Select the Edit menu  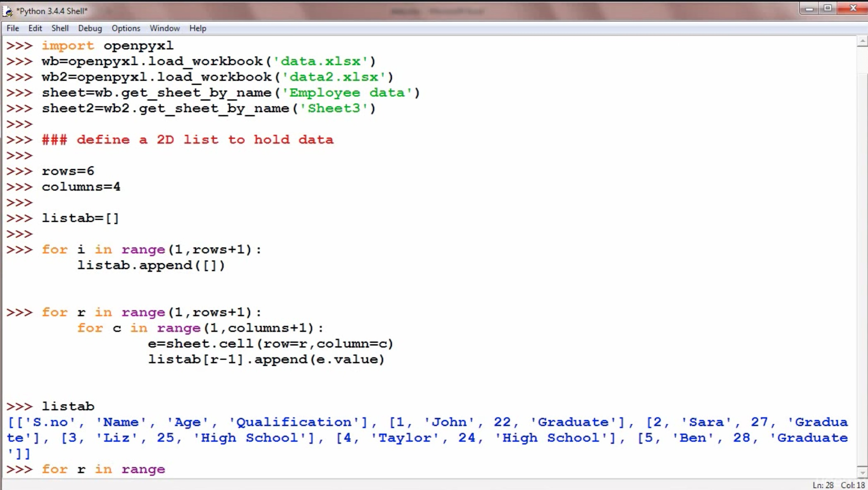click(x=35, y=28)
